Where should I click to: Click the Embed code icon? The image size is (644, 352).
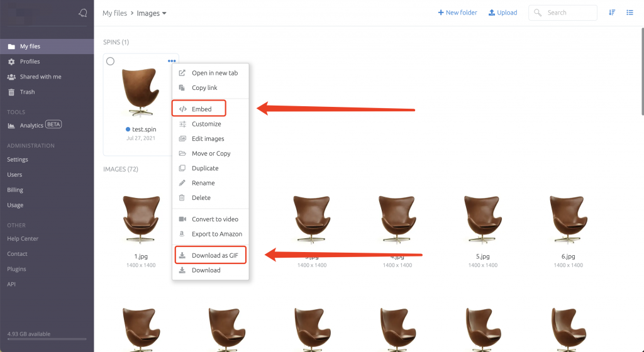click(x=183, y=109)
